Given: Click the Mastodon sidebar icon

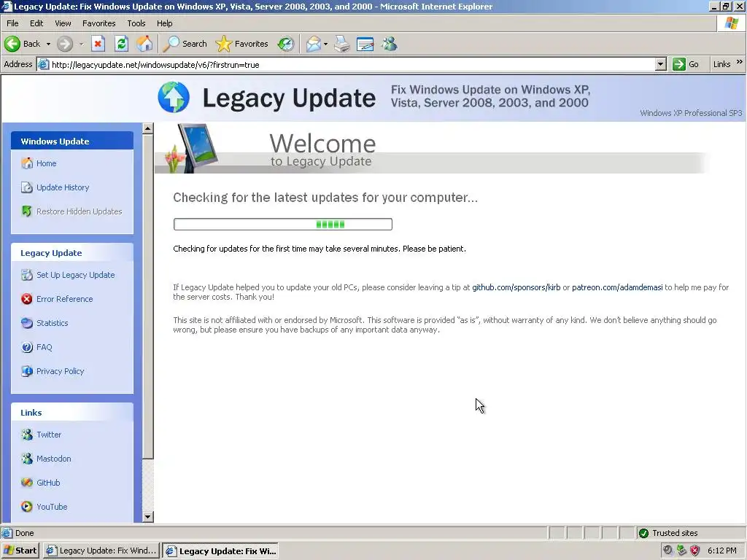Looking at the screenshot, I should [x=27, y=459].
